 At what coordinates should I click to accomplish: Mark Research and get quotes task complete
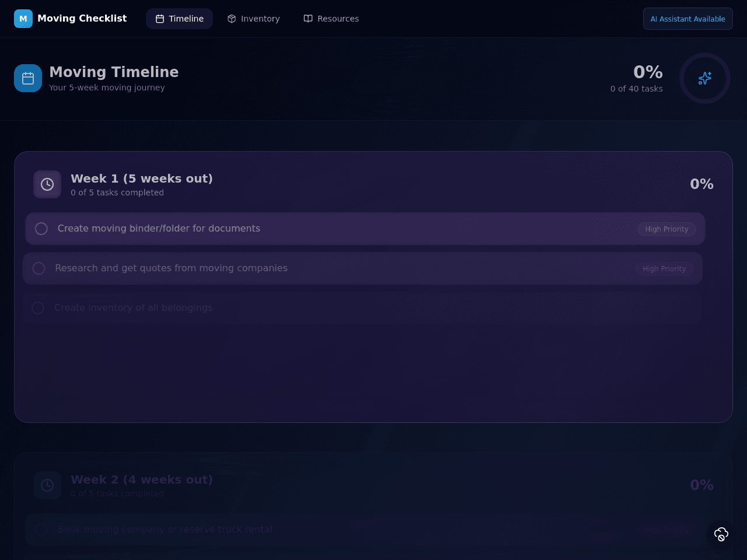point(39,268)
